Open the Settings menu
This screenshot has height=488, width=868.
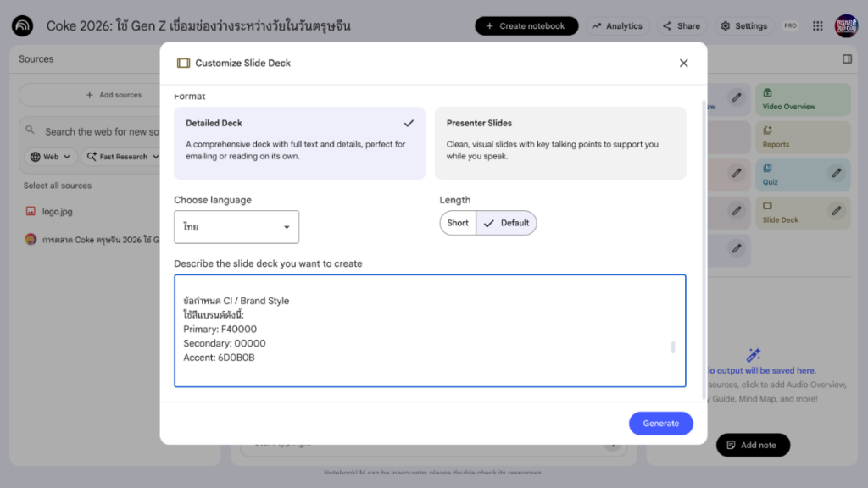(x=743, y=25)
